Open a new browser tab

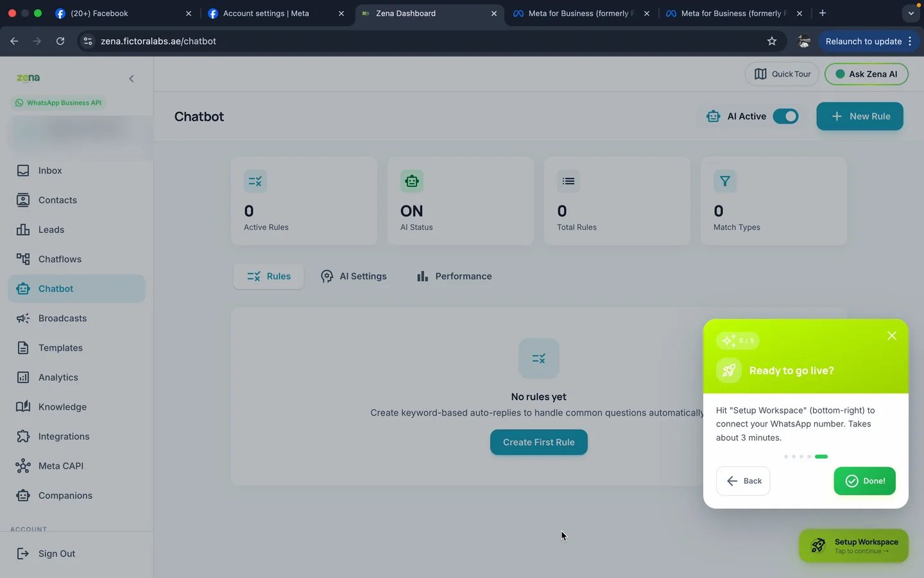[x=823, y=13]
